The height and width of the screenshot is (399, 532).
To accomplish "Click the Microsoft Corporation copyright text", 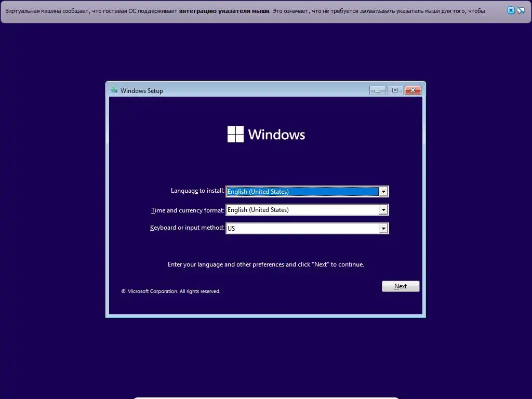I will click(x=171, y=291).
